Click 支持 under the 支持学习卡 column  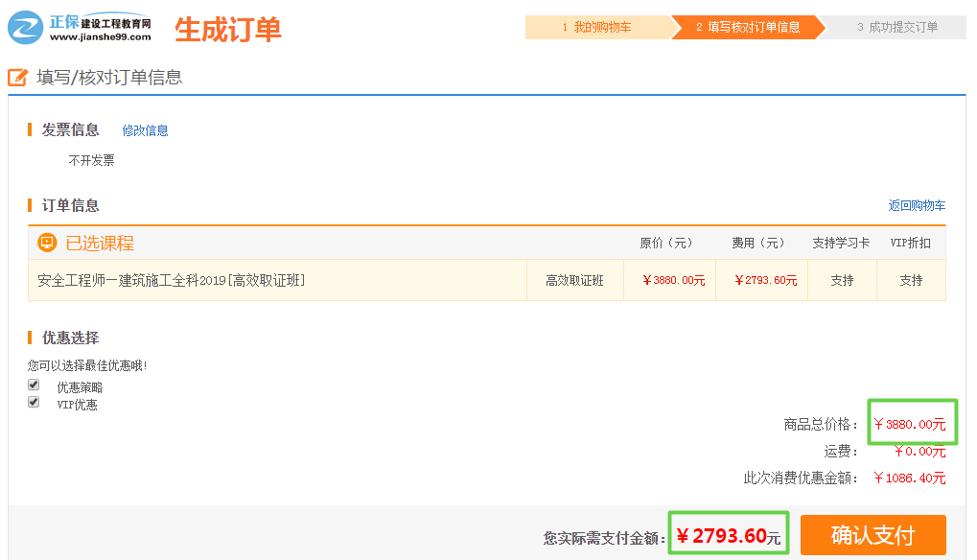[x=841, y=279]
